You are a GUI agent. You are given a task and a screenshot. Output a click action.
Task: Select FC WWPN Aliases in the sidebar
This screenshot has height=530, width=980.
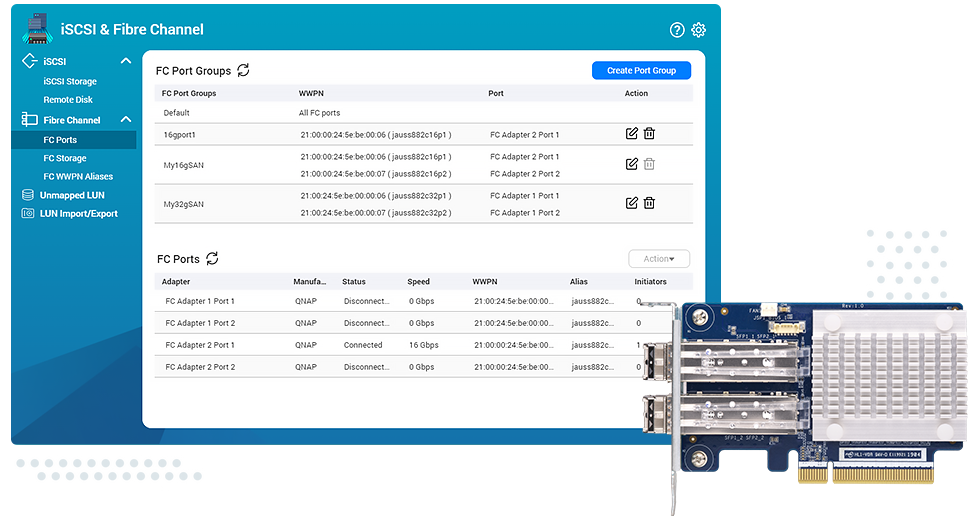[x=78, y=177]
